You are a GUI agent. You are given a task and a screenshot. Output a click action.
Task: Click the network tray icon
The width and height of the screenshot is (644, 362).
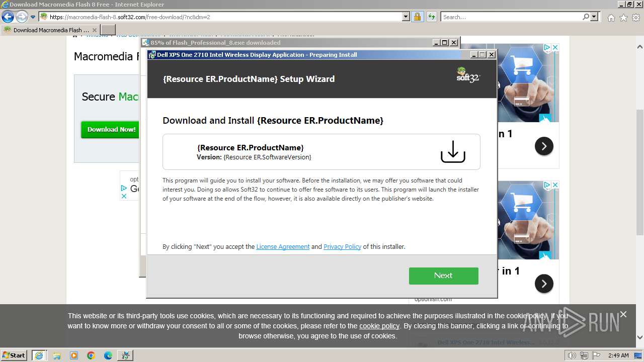tap(584, 355)
